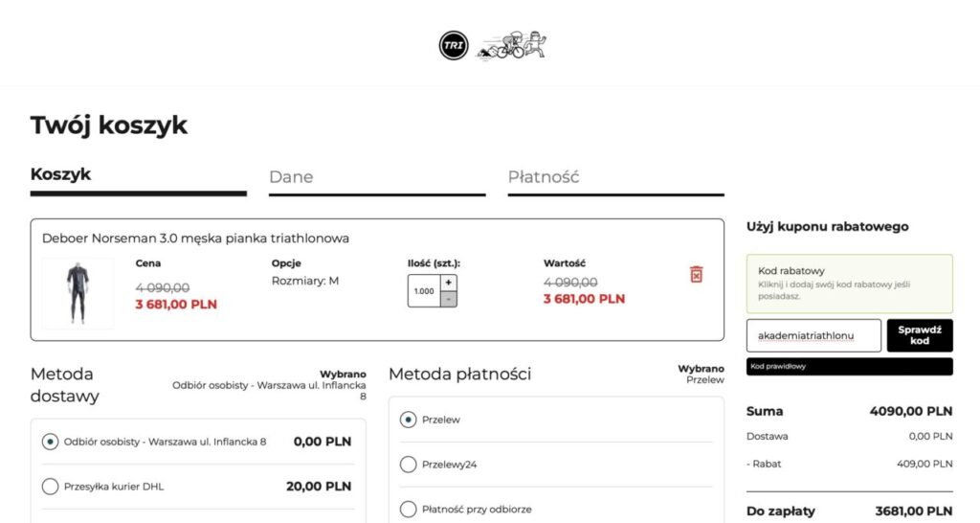This screenshot has height=523, width=980.
Task: Click the round TRI logo icon
Action: (x=453, y=45)
